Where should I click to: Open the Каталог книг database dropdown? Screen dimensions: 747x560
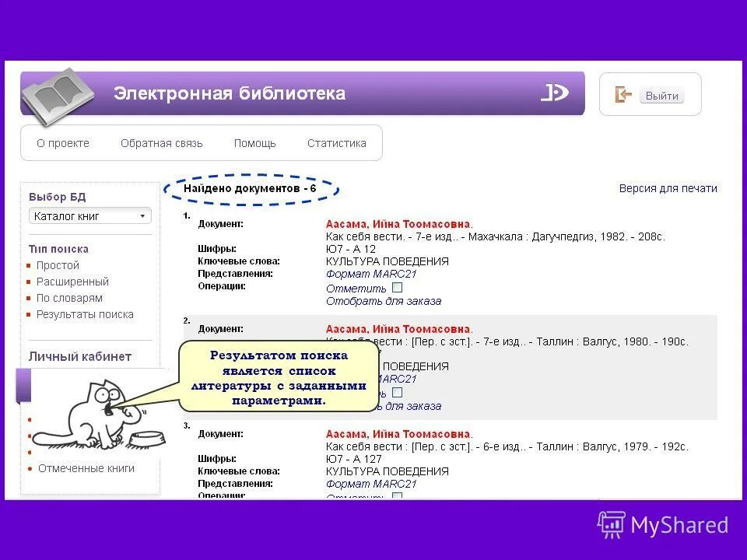click(90, 215)
